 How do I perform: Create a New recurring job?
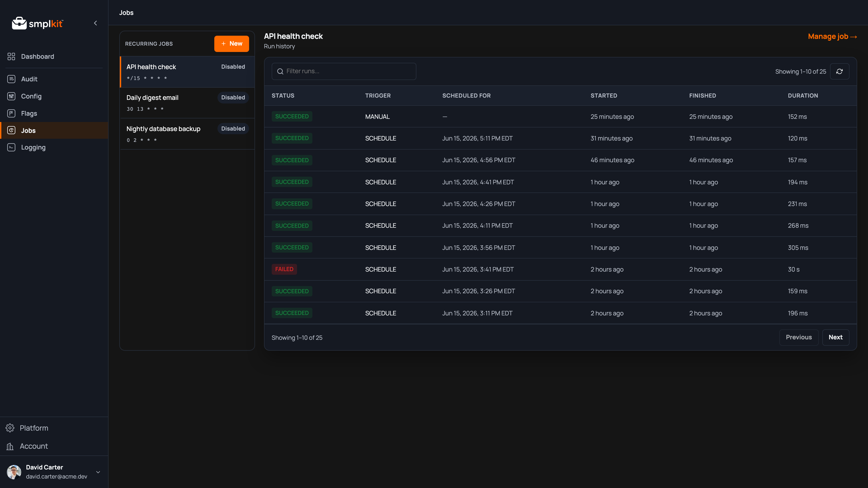[x=231, y=44]
